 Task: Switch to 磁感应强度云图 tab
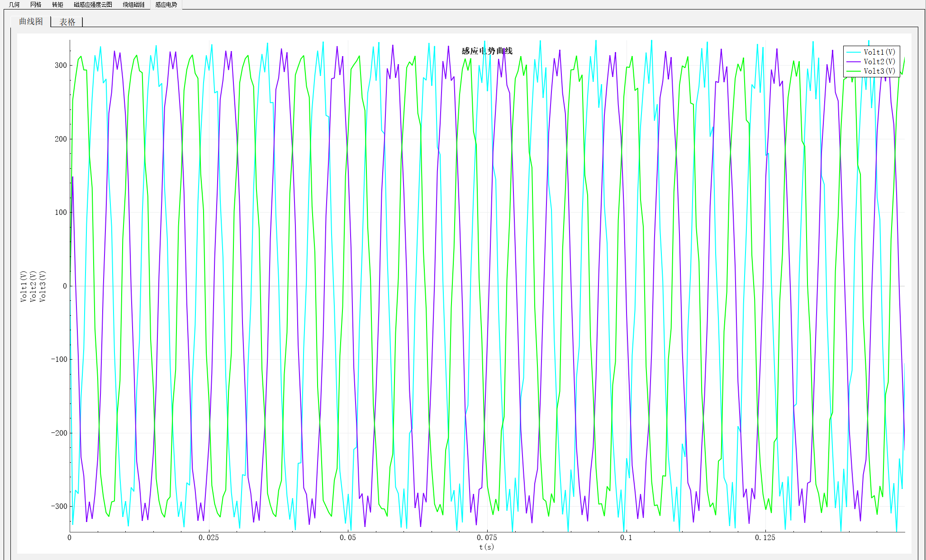pos(93,5)
